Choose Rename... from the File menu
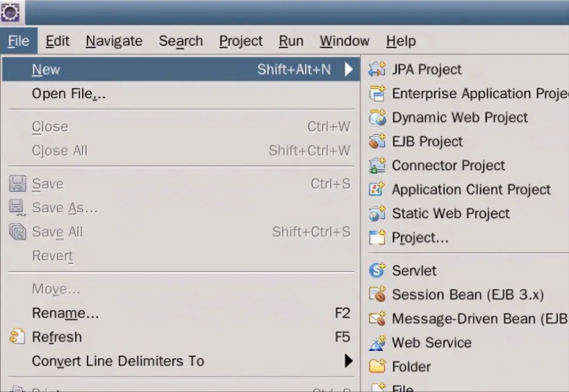 click(x=66, y=313)
